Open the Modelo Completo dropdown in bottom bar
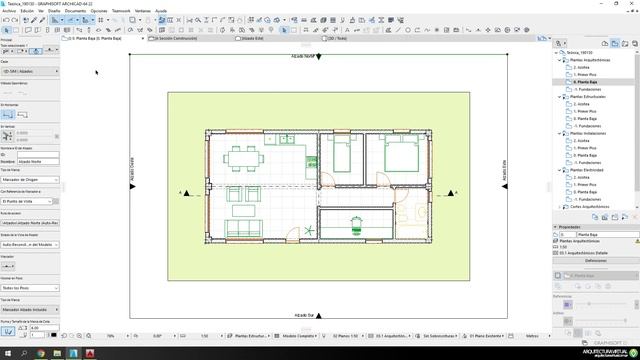640x360 pixels. tap(300, 336)
